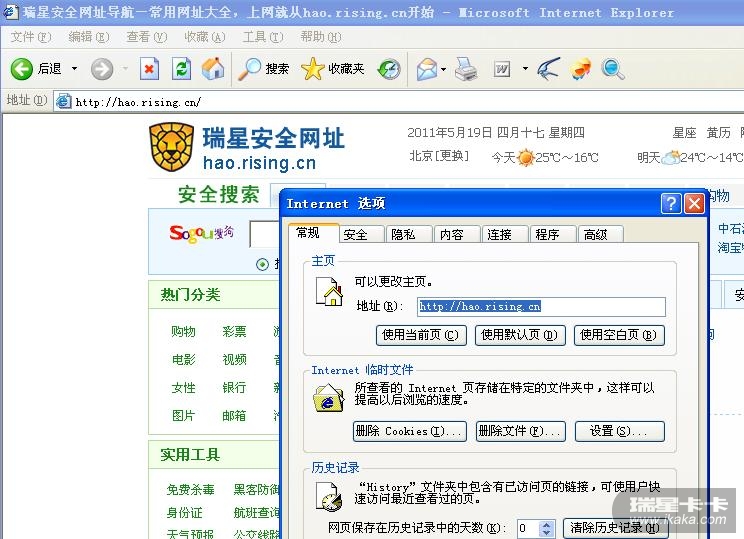Click the grey Forward arrow button
Viewport: 744px width, 539px height.
coord(102,69)
